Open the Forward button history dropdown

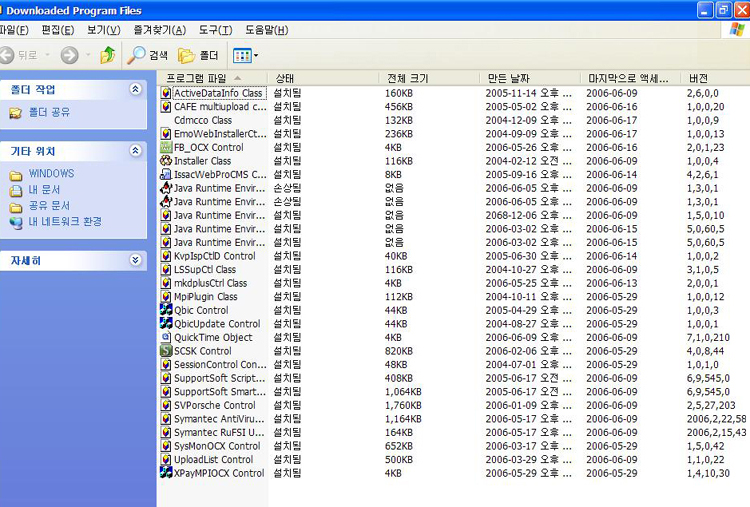pyautogui.click(x=88, y=55)
